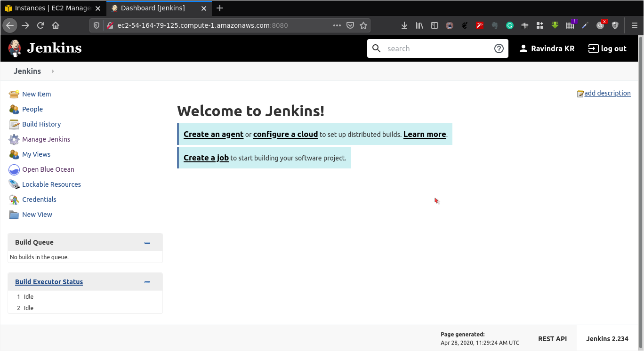Click the Build History notepad icon
This screenshot has width=644, height=351.
click(x=14, y=124)
